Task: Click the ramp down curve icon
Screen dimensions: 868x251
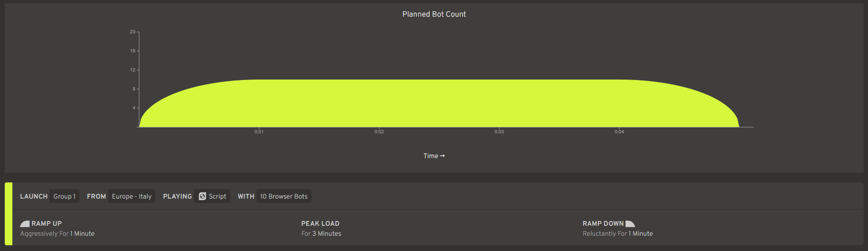Action: 630,224
